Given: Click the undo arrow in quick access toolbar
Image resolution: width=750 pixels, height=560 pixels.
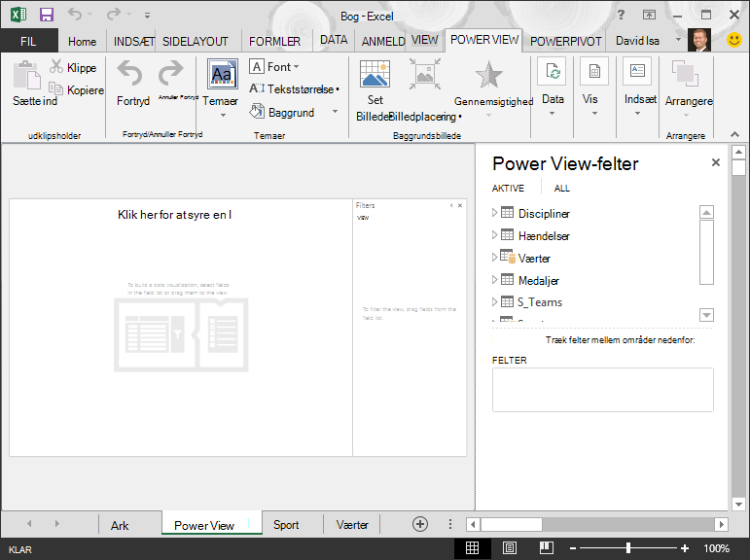Looking at the screenshot, I should [x=75, y=14].
